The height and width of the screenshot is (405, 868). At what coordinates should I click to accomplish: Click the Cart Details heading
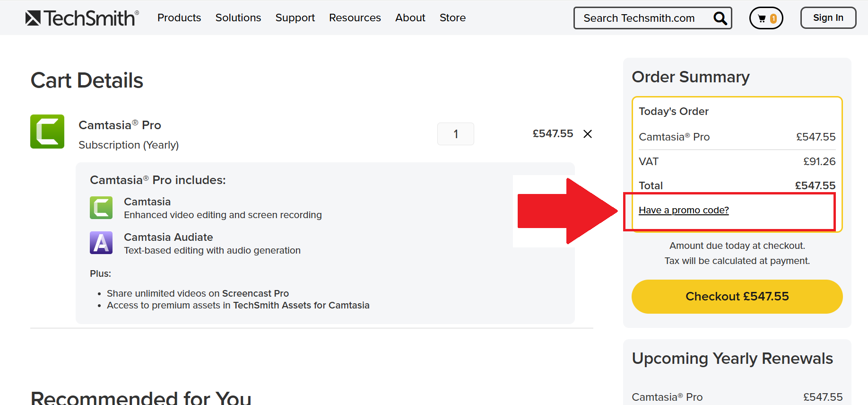point(87,80)
